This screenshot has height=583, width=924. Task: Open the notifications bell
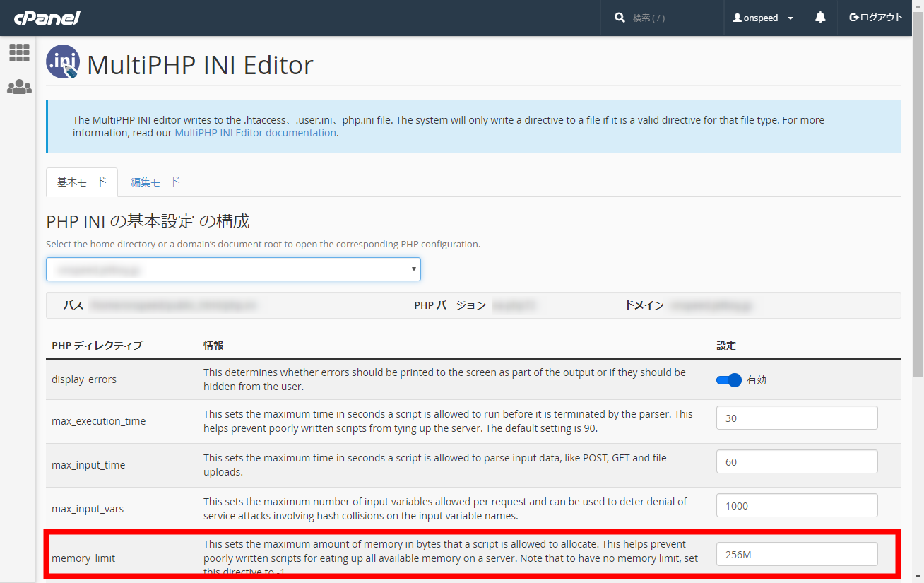coord(820,18)
